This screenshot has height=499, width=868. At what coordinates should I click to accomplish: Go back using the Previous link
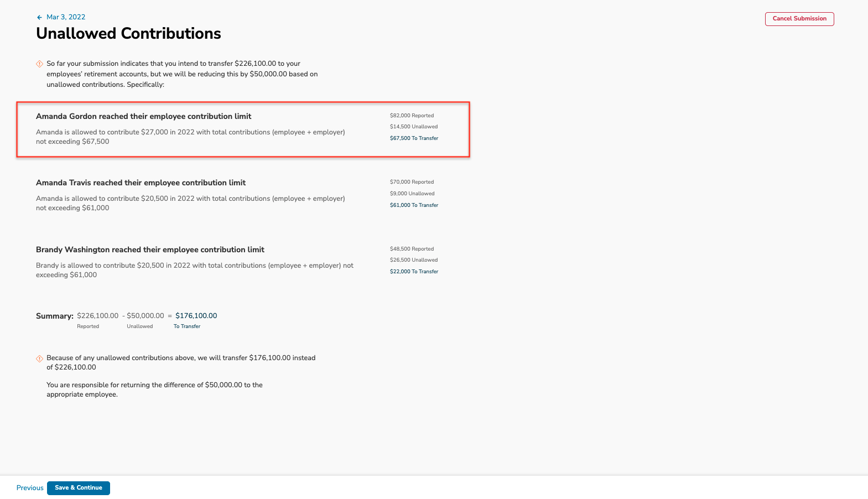30,488
